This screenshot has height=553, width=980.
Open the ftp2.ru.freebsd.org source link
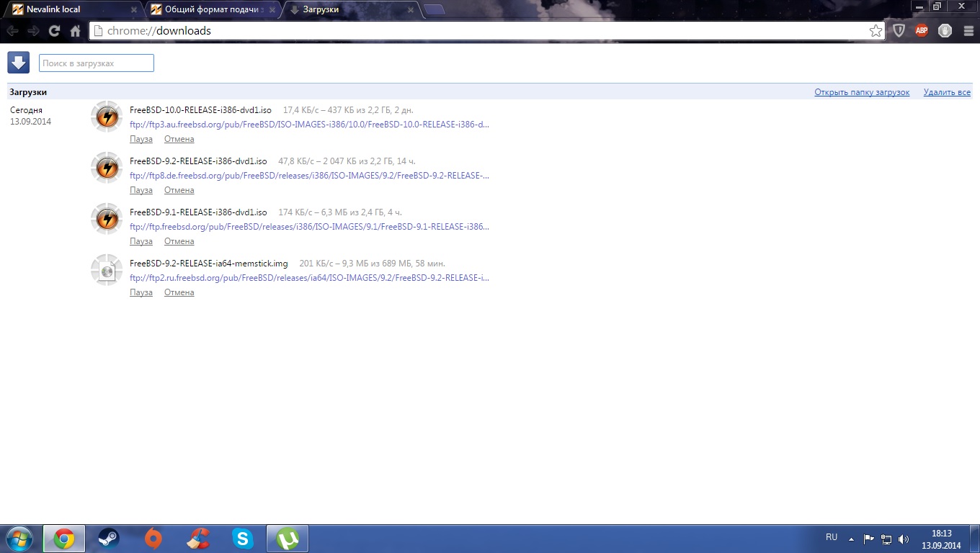[x=309, y=278]
